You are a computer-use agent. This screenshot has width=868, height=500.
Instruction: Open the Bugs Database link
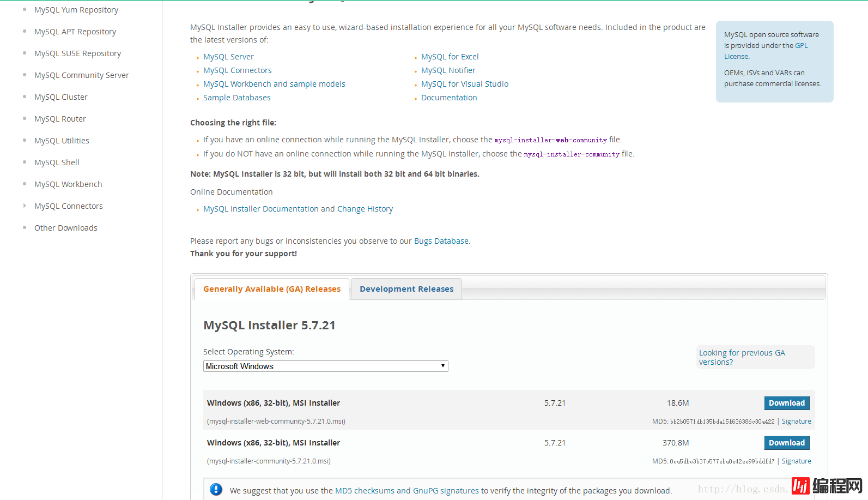(x=441, y=241)
